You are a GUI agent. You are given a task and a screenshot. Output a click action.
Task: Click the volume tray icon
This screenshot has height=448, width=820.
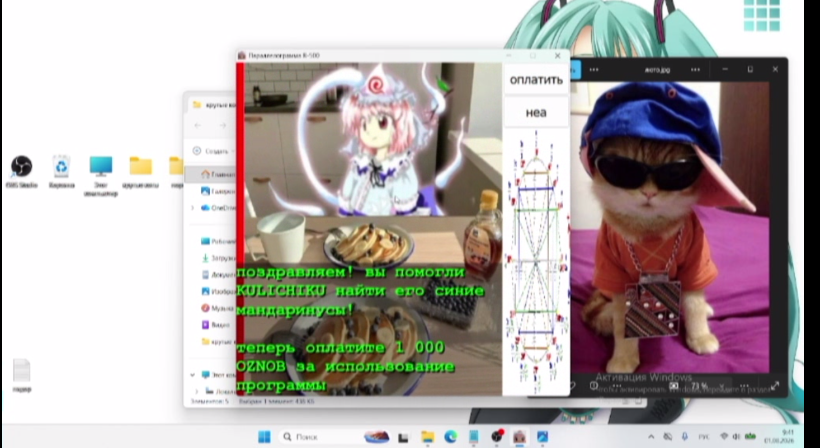click(x=737, y=436)
